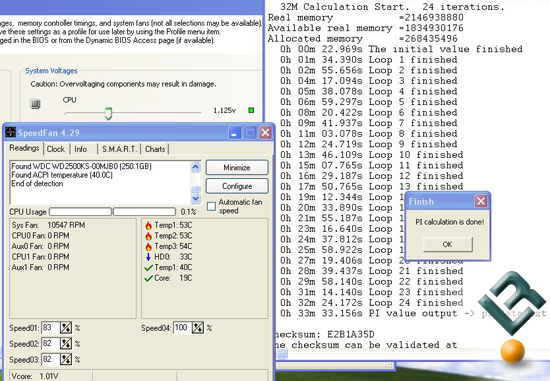Select the Aux0 Fan 0 RPM reading
550x381 pixels.
(x=41, y=246)
